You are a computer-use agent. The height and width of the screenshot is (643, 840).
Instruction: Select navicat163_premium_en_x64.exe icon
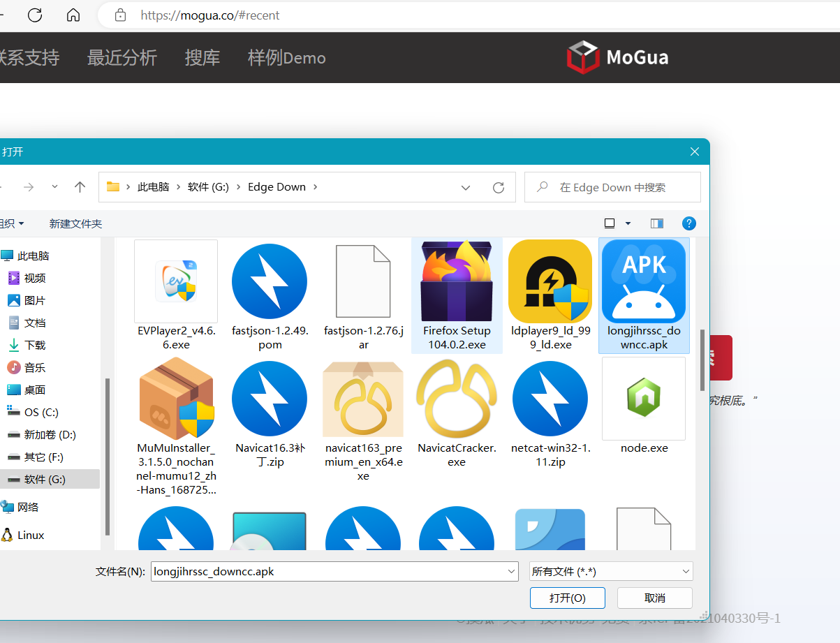[x=363, y=399]
